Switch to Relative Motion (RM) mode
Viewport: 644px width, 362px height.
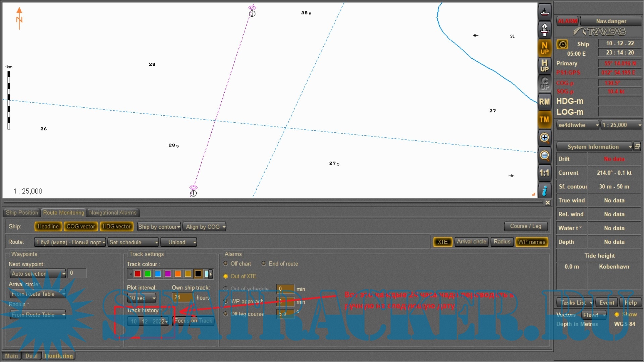click(544, 102)
